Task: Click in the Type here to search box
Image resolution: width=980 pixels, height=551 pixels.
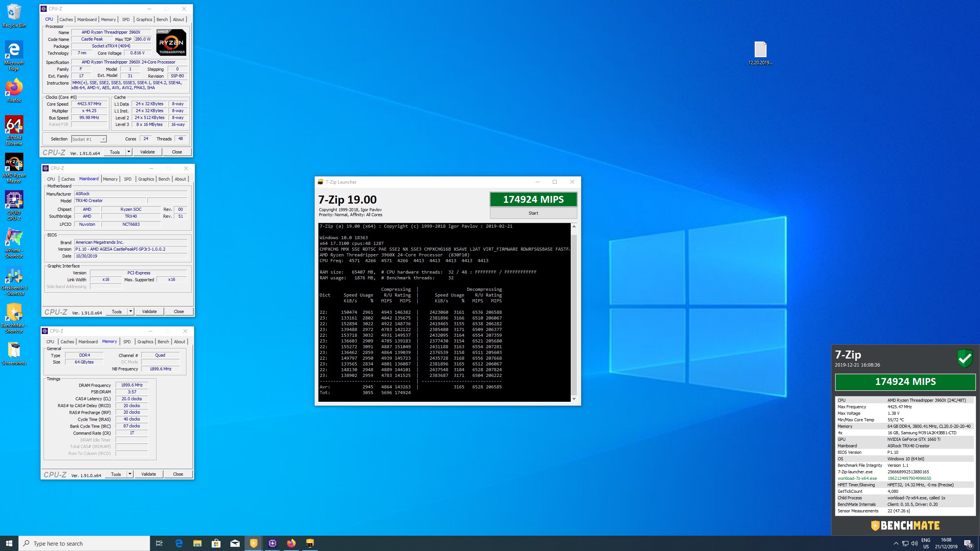Action: tap(84, 543)
